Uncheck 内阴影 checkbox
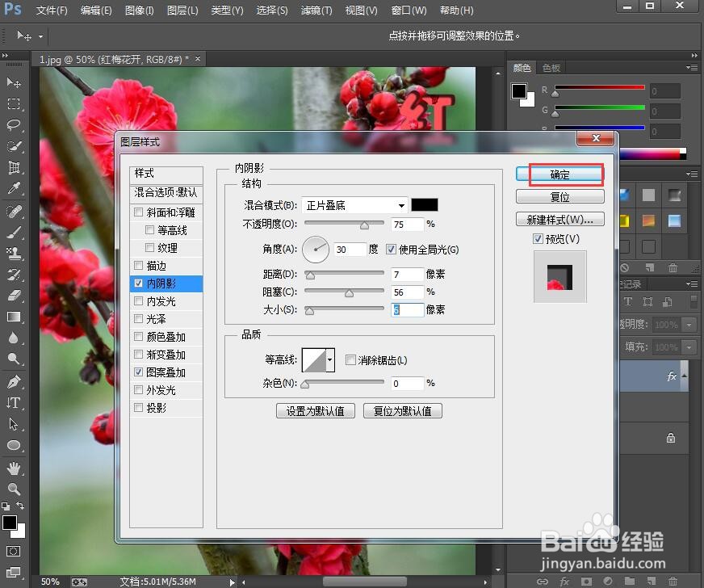Viewport: 704px width, 588px height. click(138, 283)
